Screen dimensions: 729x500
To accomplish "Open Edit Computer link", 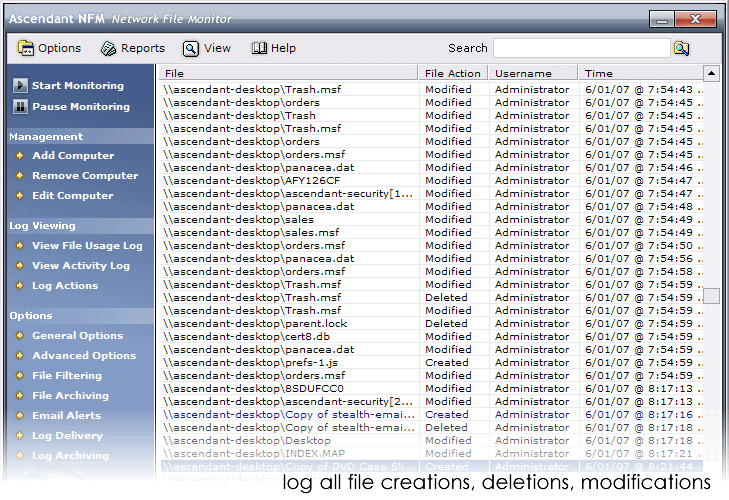I will click(x=72, y=196).
